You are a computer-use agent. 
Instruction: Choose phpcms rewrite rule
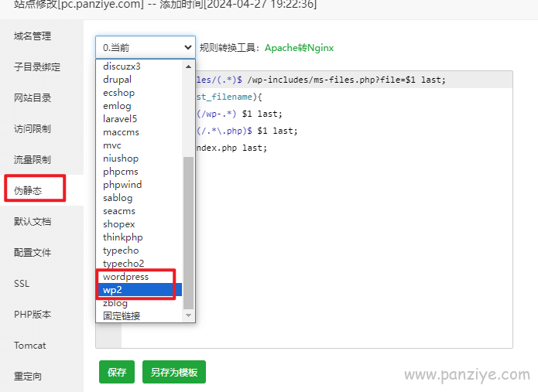tap(139, 172)
